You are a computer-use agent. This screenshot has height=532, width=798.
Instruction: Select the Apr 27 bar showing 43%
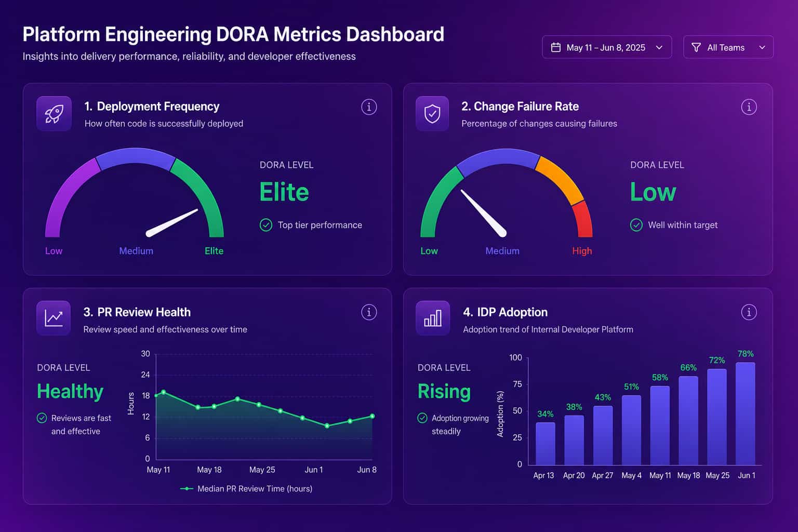pos(603,435)
